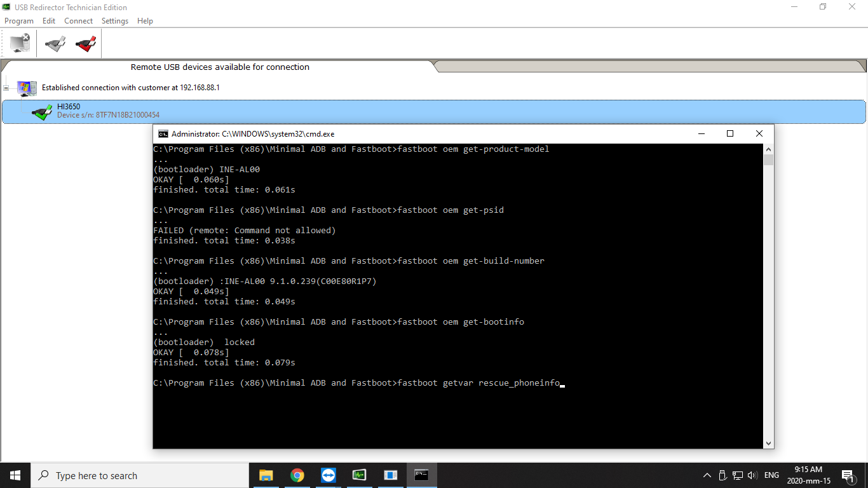Select the HI3650 device entry
Viewport: 868px width, 488px height.
[433, 111]
